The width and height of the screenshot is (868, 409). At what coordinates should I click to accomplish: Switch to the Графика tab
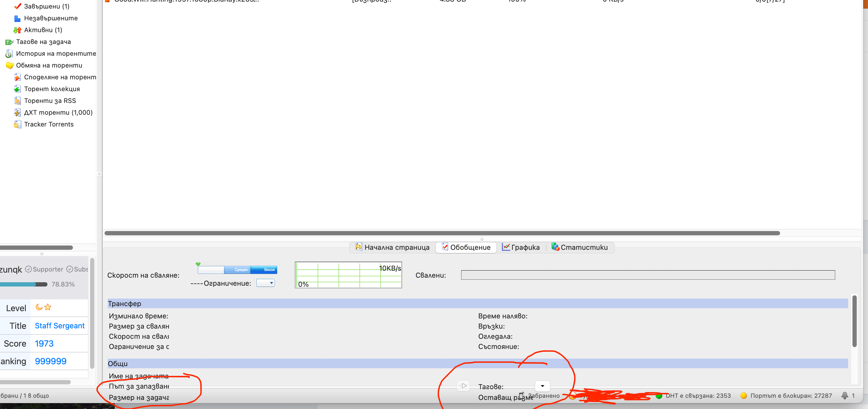(521, 247)
